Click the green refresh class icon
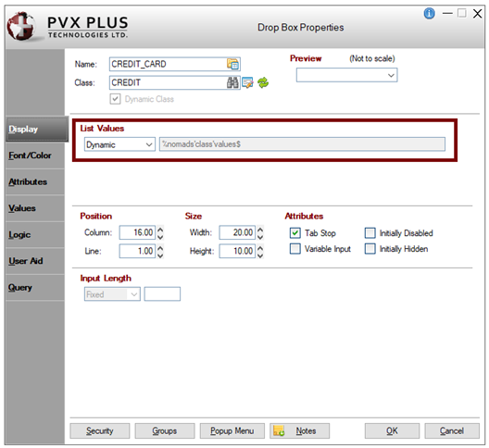The width and height of the screenshot is (489, 448). tap(263, 82)
